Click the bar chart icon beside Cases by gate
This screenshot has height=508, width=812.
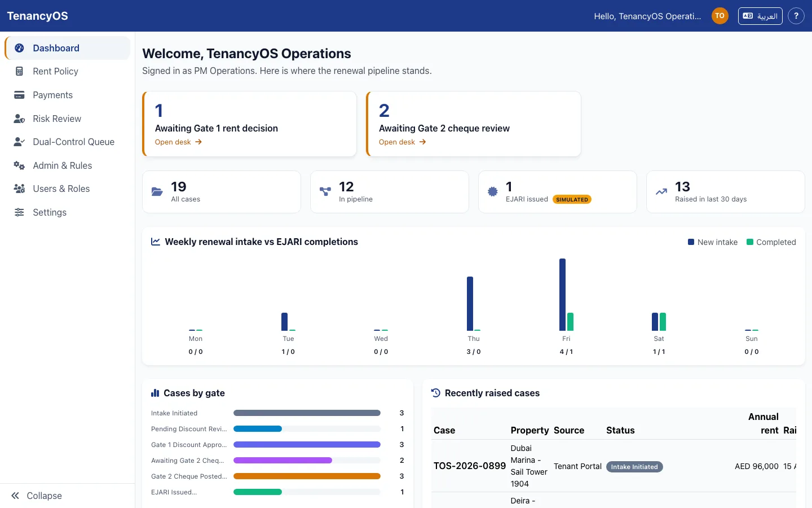pos(155,393)
